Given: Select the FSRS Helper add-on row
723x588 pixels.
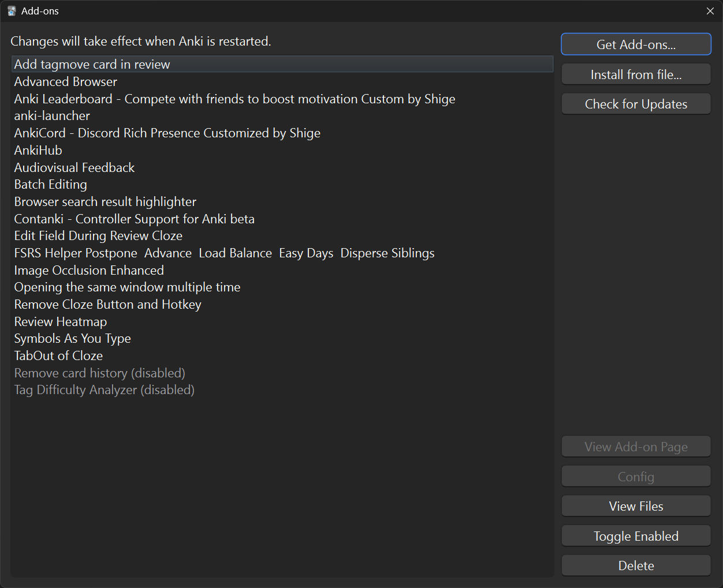Looking at the screenshot, I should (x=282, y=253).
